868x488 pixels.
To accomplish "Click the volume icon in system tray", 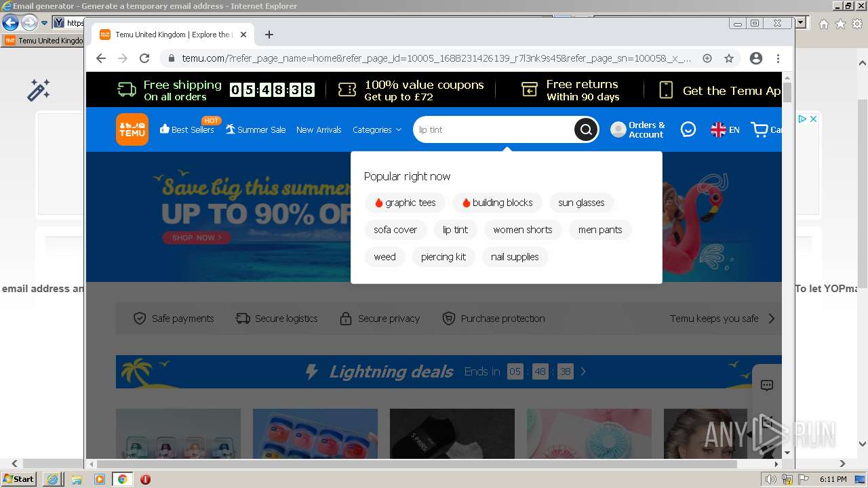I will point(770,479).
